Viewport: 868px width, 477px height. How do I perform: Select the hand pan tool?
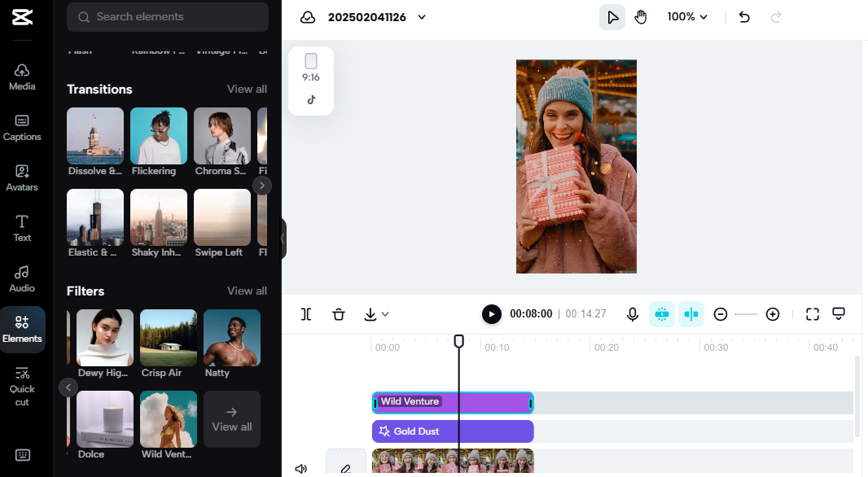pos(641,17)
